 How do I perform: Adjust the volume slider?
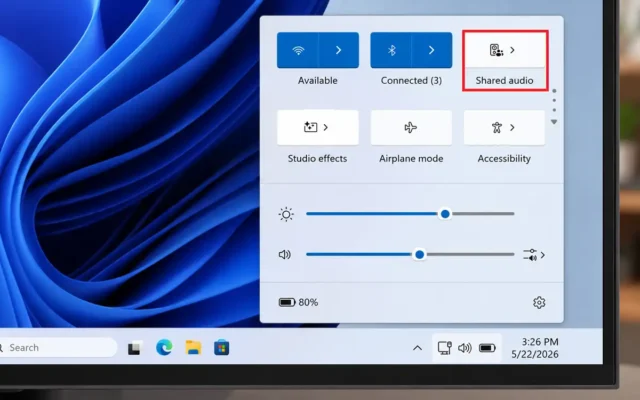pyautogui.click(x=410, y=254)
